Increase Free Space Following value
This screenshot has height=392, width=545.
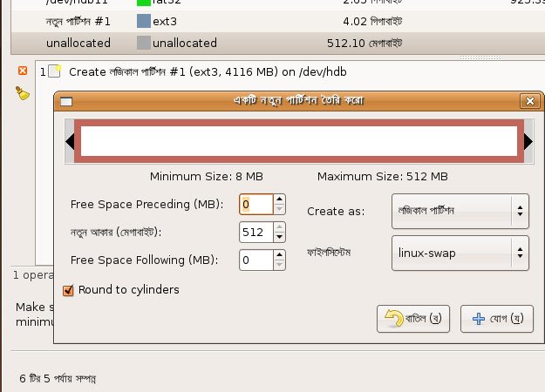[x=279, y=255]
